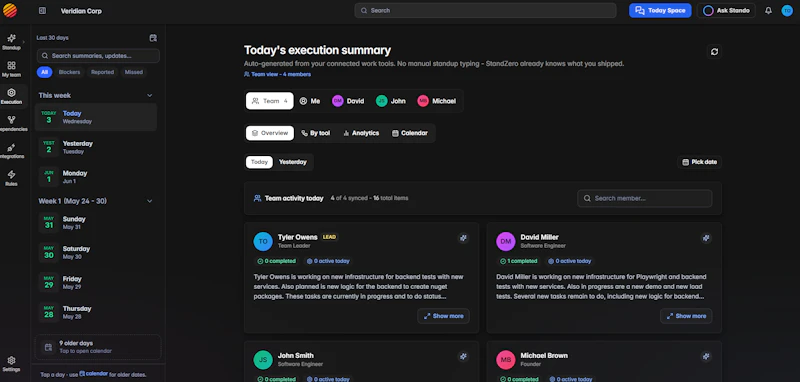Click the 9 older days calendar icon
This screenshot has height=382, width=800.
(48, 347)
